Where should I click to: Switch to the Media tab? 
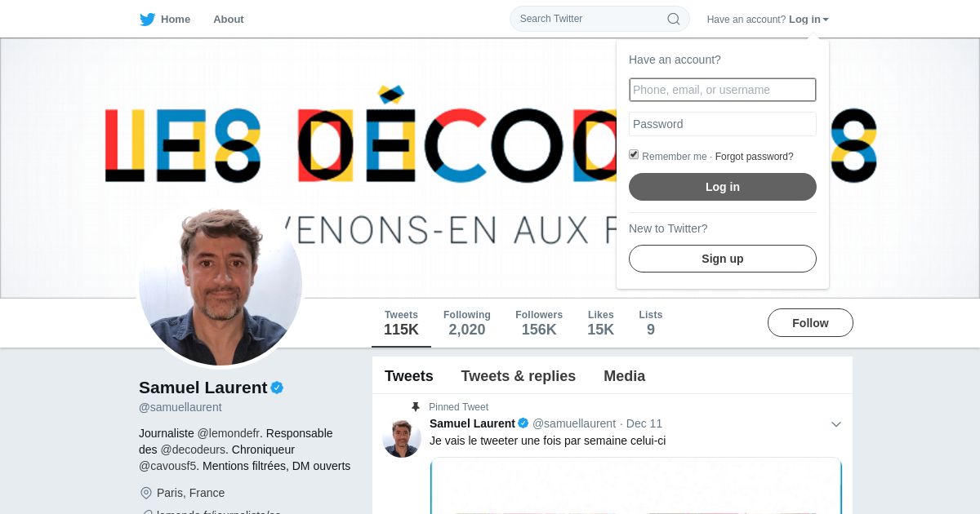tap(625, 376)
